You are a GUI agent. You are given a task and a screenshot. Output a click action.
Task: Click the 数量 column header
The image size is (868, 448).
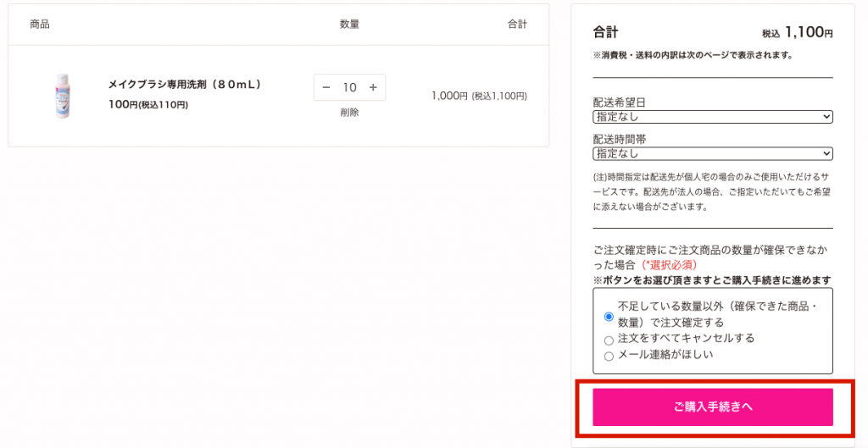[349, 24]
